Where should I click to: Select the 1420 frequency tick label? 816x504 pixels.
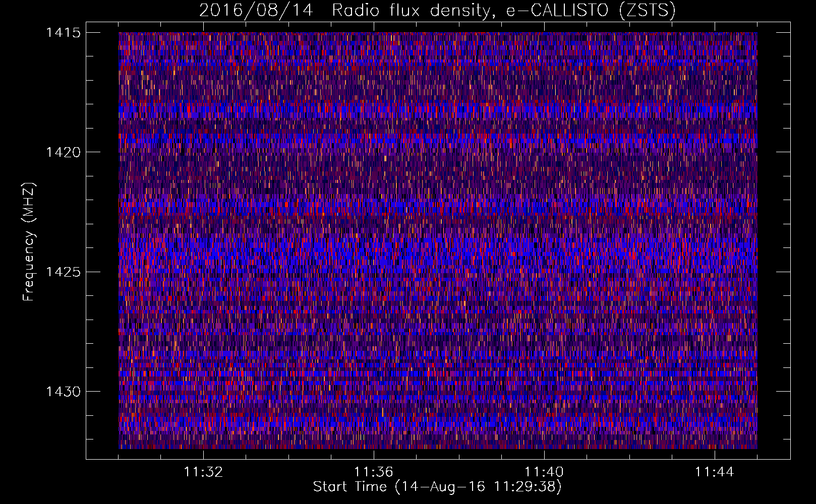[x=63, y=152]
